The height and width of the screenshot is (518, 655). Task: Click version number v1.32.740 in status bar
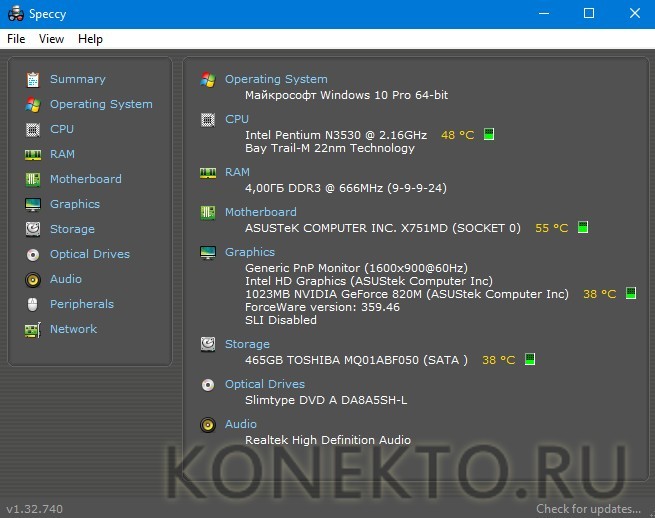34,509
